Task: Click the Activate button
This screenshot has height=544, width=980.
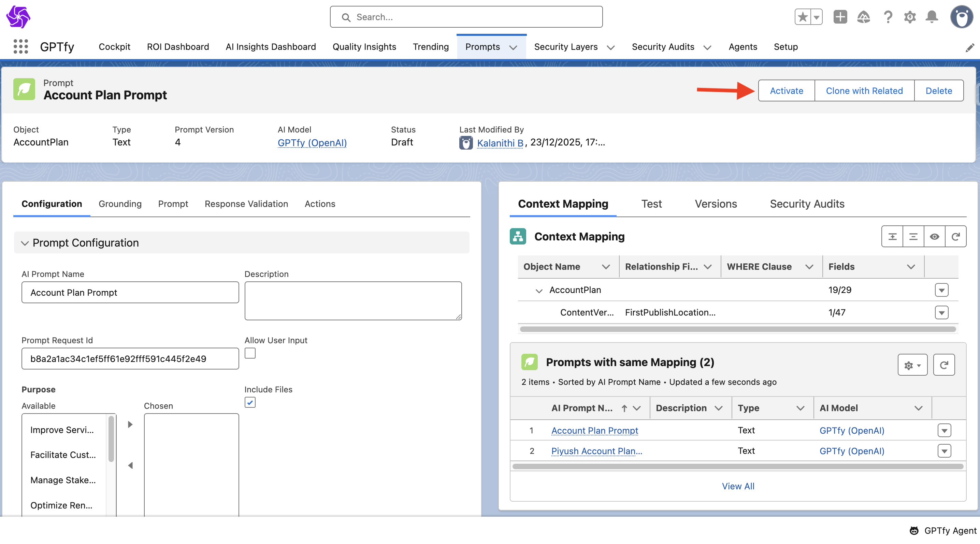Action: tap(787, 90)
